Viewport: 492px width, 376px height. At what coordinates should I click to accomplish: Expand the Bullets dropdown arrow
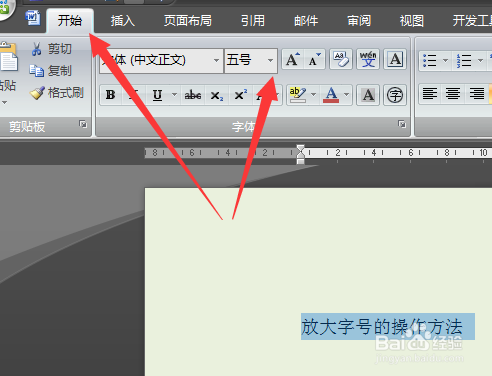click(445, 61)
